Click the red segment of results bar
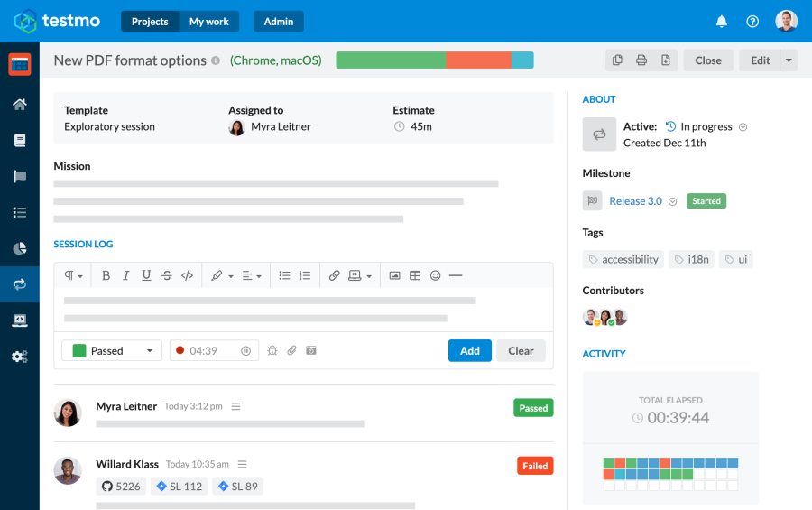The image size is (812, 510). point(478,60)
